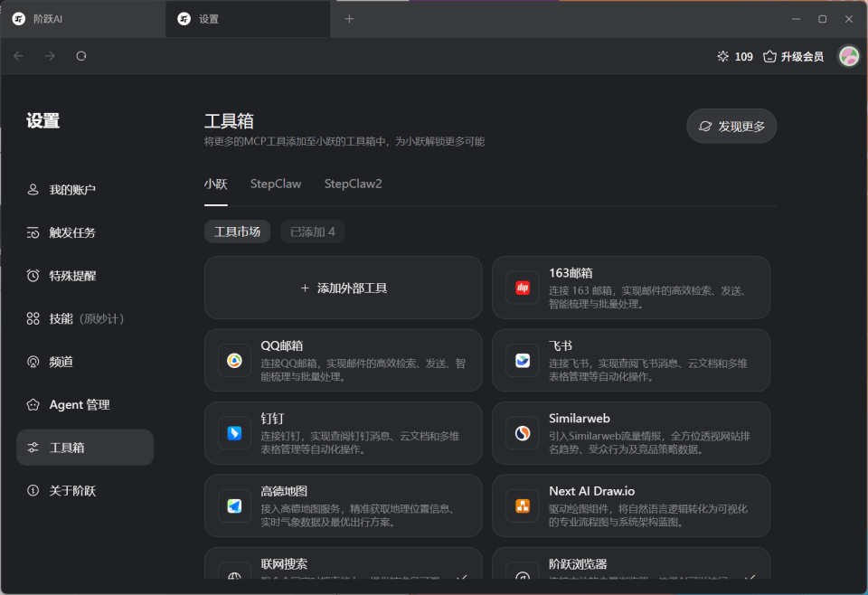Click the user avatar in top right
Screen dimensions: 868x595
(849, 56)
